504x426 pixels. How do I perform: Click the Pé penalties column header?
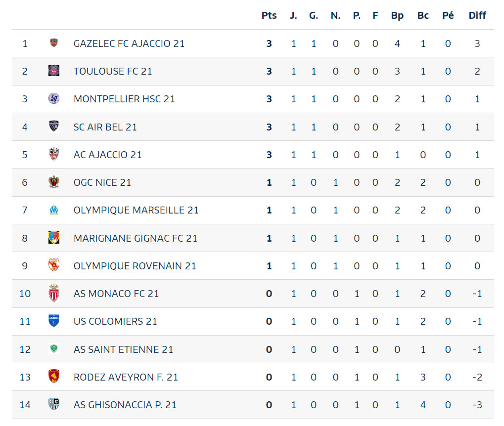448,15
